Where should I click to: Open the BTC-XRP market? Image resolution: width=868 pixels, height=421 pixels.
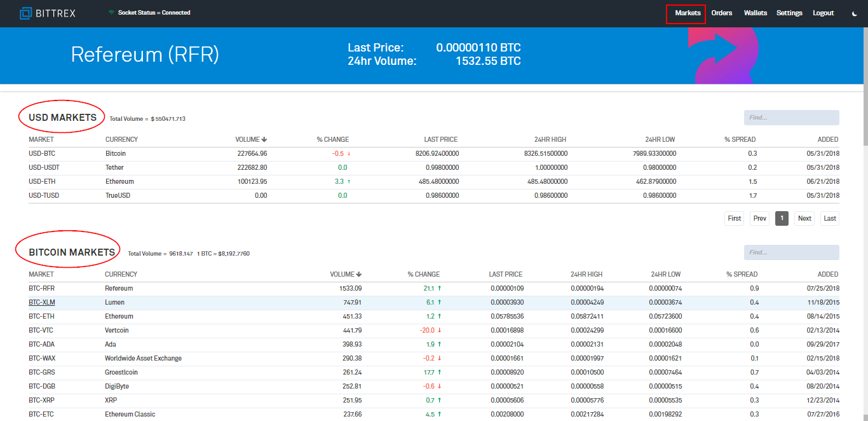click(x=41, y=400)
